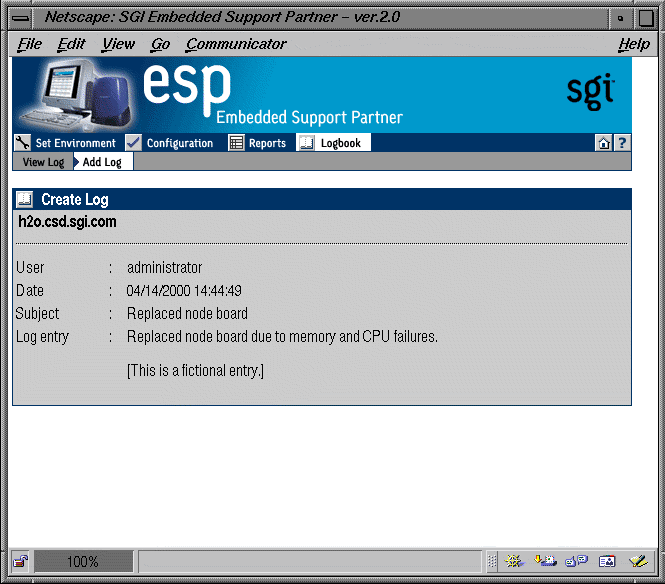
Task: Open the Help menu
Action: 634,44
